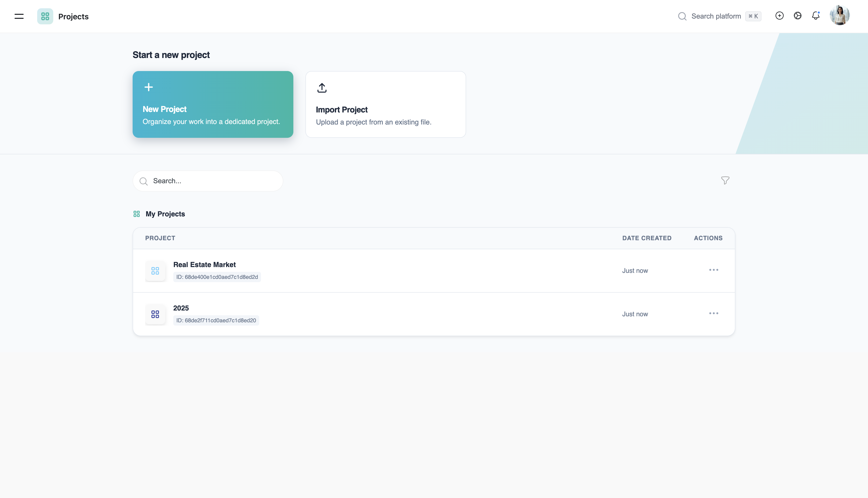Open settings via gear icon
Screen dimensions: 868x498
(x=797, y=16)
